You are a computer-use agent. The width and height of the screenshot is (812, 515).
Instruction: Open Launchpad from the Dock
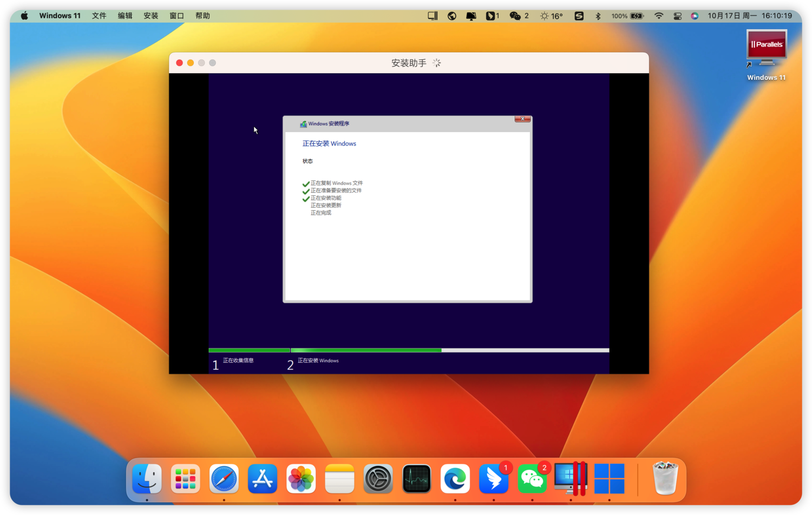coord(185,479)
